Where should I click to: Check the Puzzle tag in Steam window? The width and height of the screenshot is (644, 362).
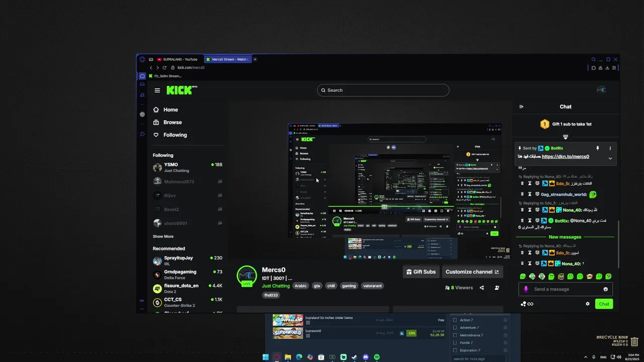coord(455,342)
